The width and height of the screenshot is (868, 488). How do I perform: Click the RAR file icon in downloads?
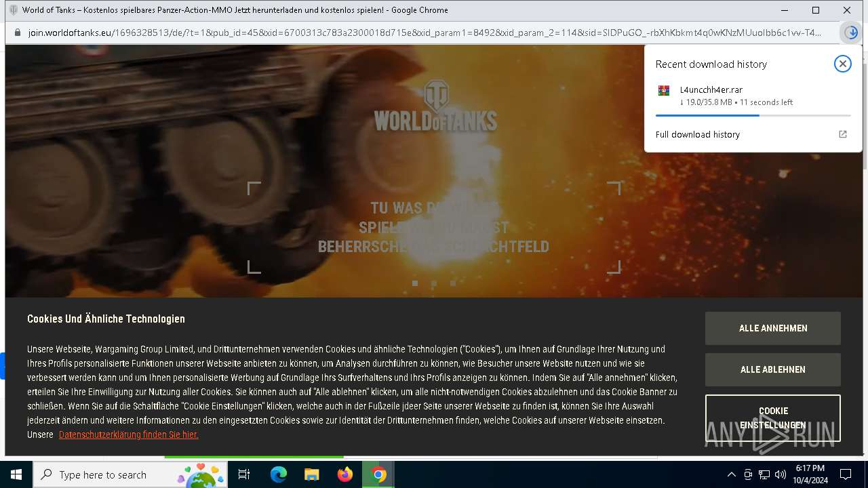664,90
